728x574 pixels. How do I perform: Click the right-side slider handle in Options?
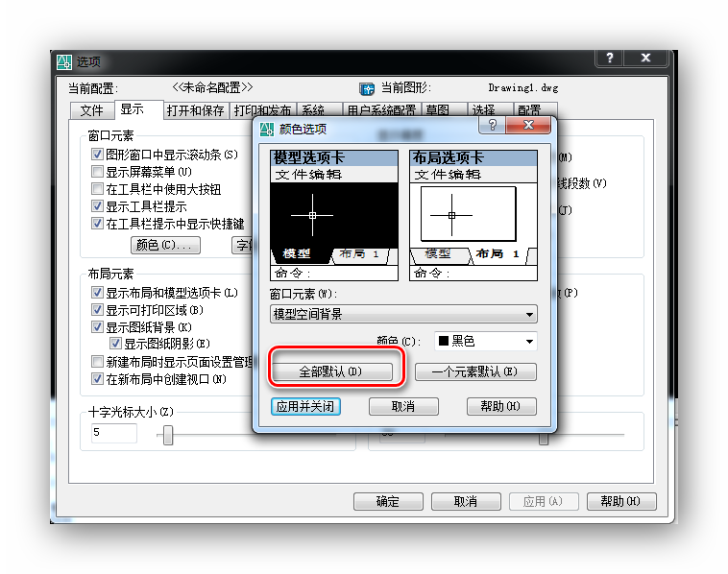(x=544, y=439)
